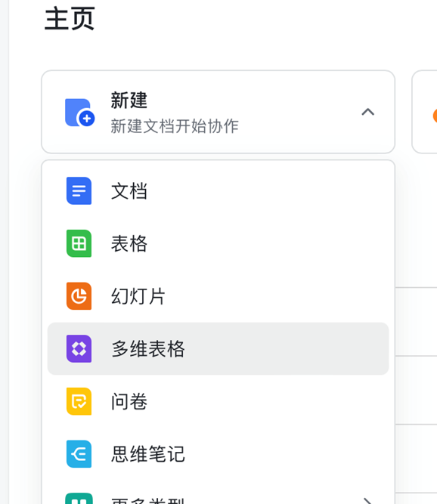Viewport: 437px width, 504px height.
Task: Collapse the 新建 dropdown chevron
Action: [x=368, y=112]
